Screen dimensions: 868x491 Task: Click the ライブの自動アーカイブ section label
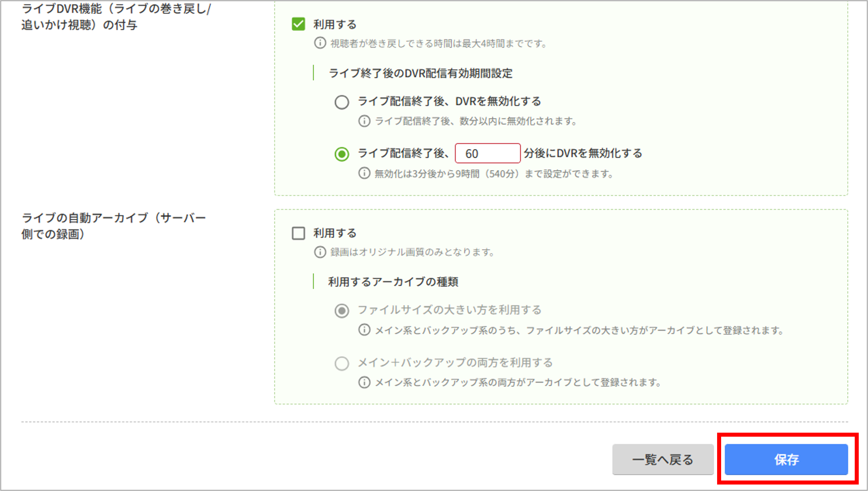[114, 226]
